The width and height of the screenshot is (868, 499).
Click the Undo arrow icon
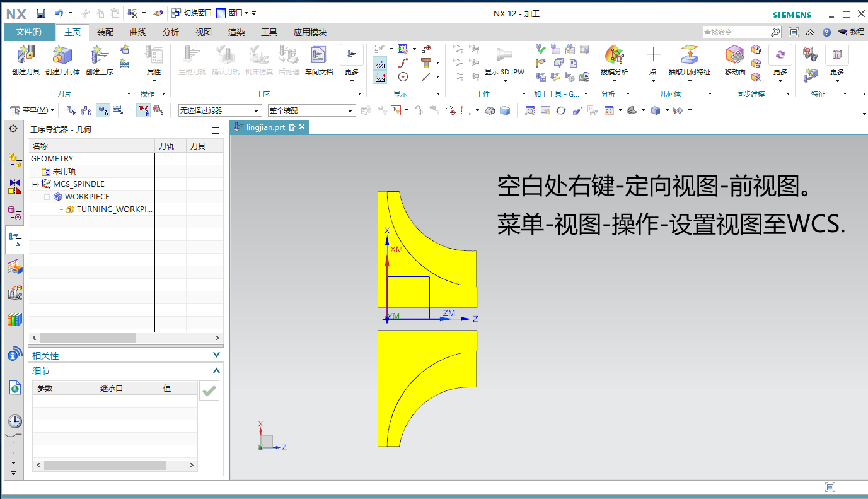pyautogui.click(x=59, y=13)
